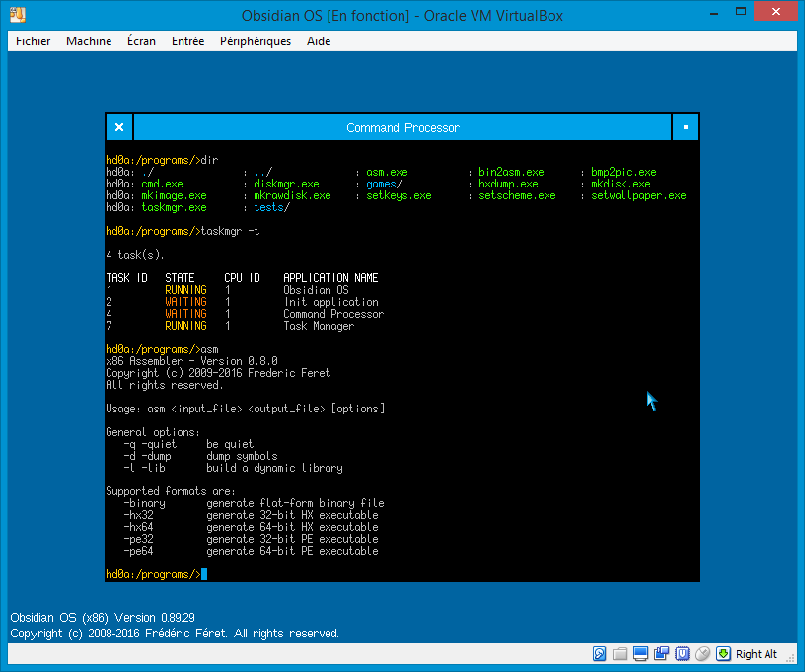Click the Command Processor window title bar
805x672 pixels.
402,127
